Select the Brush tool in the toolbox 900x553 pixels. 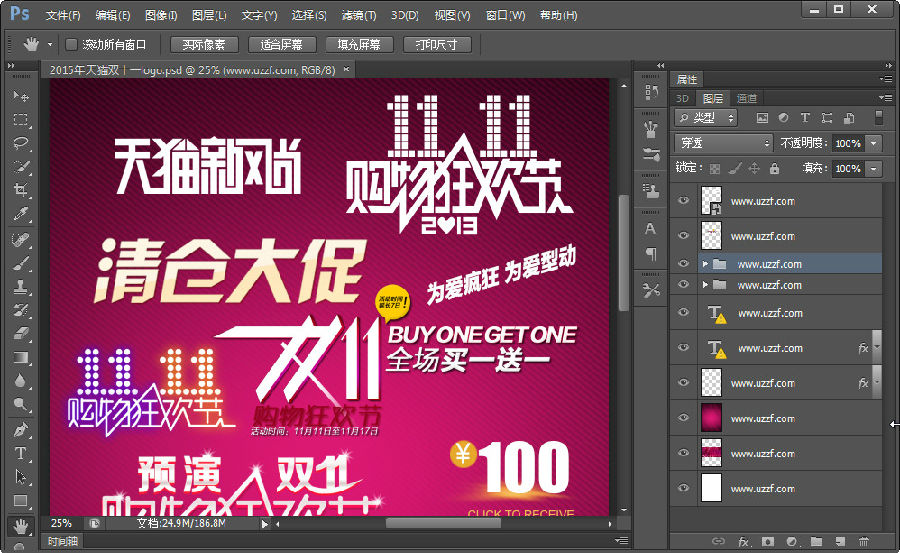pos(21,263)
